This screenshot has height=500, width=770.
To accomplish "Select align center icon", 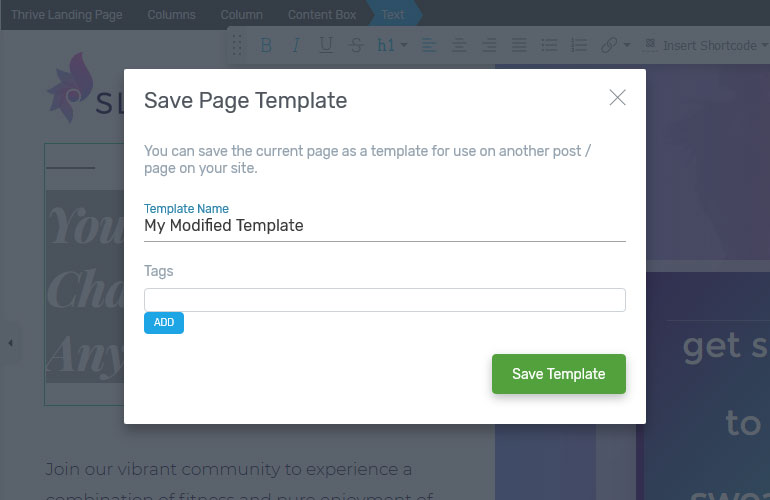I will (x=459, y=45).
